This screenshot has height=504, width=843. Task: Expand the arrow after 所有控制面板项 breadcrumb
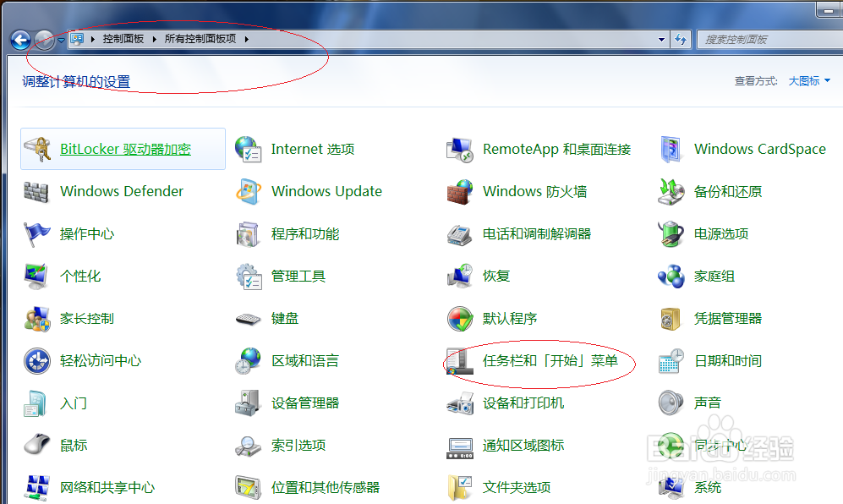click(246, 39)
